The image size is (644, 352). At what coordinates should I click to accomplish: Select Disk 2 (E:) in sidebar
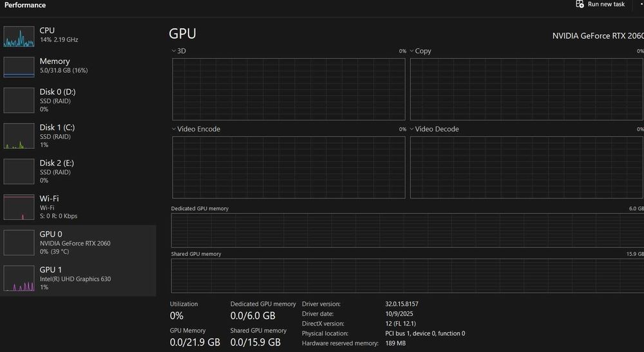78,171
